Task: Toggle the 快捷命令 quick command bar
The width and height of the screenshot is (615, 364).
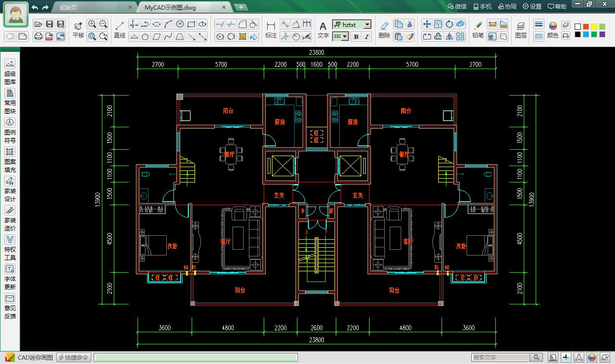Action: coord(73,357)
